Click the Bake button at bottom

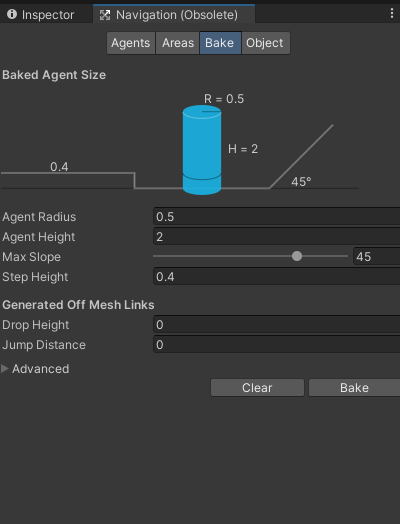coord(354,388)
